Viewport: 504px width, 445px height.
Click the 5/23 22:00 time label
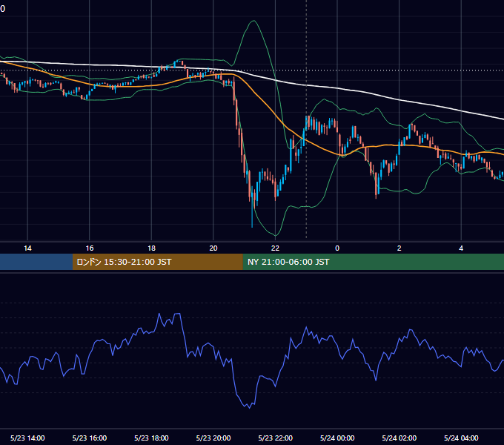[276, 438]
